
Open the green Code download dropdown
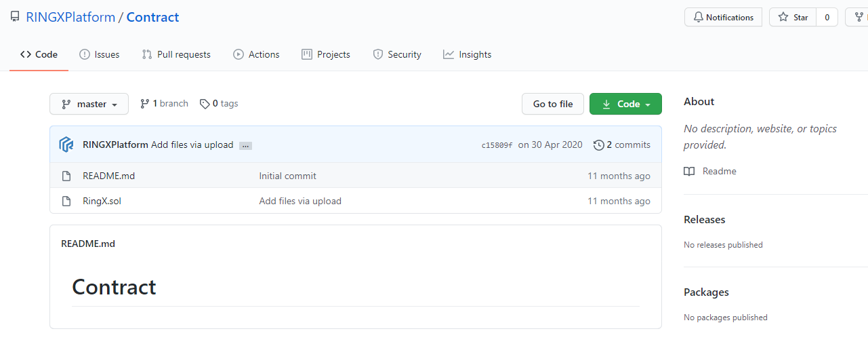coord(625,104)
